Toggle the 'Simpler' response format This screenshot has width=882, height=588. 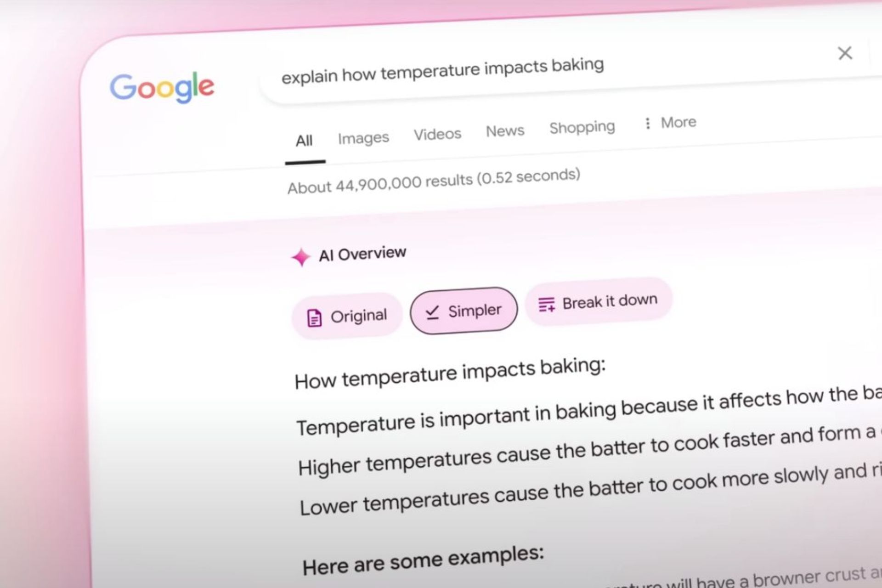464,309
